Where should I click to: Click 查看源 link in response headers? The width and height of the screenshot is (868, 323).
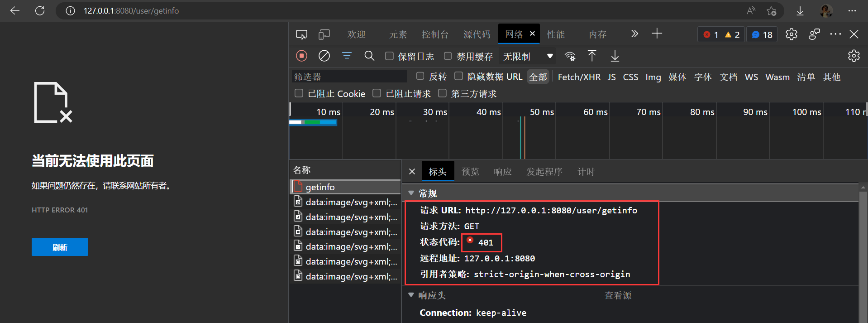(618, 295)
